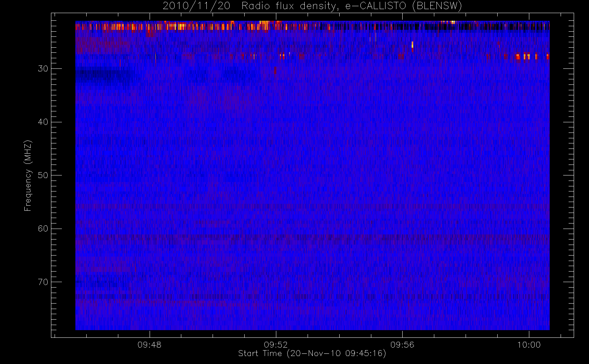Viewport: 589px width, 364px height.
Task: Click the 09:48 time axis label
Action: 149,345
